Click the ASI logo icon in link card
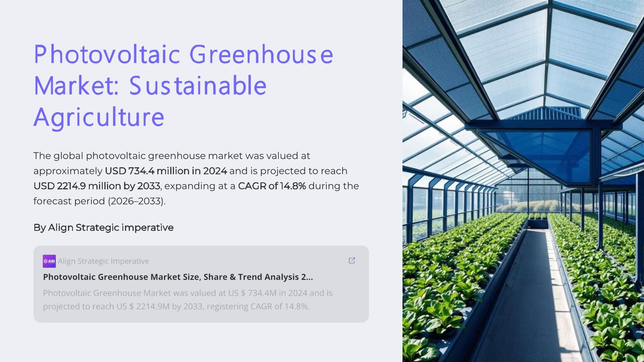This screenshot has height=362, width=644. tap(49, 261)
